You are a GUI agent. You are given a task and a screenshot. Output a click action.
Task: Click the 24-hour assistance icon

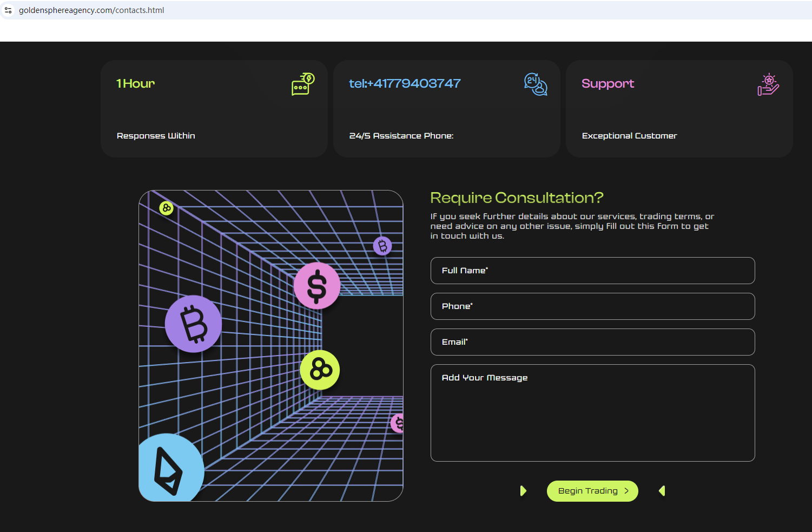coord(536,84)
